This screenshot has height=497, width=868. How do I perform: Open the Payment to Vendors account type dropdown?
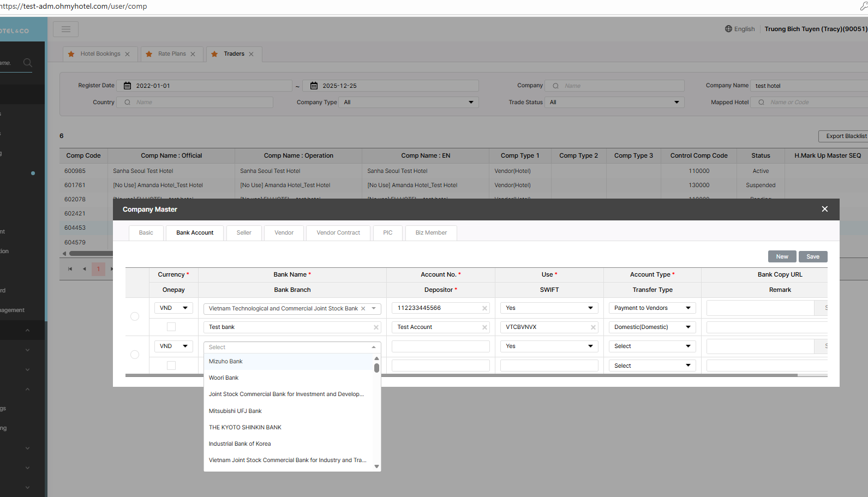click(x=652, y=308)
